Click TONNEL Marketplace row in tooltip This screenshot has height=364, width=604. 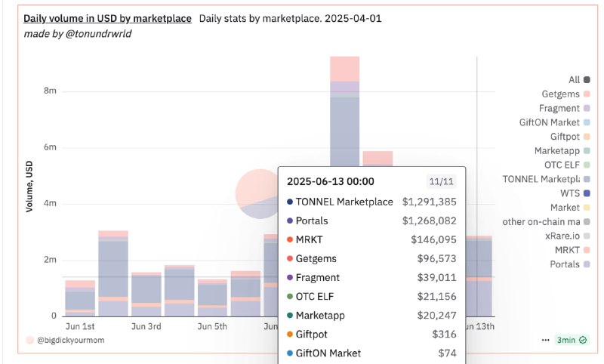click(x=371, y=202)
